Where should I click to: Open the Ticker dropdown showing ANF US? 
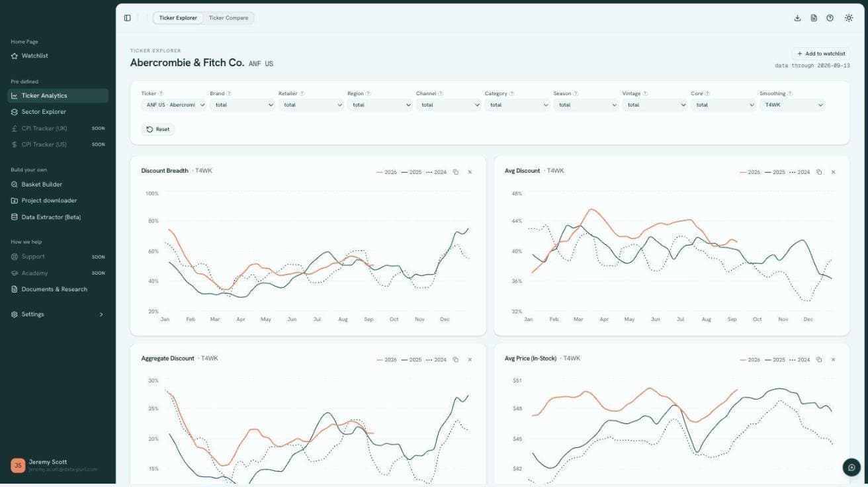[x=173, y=105]
